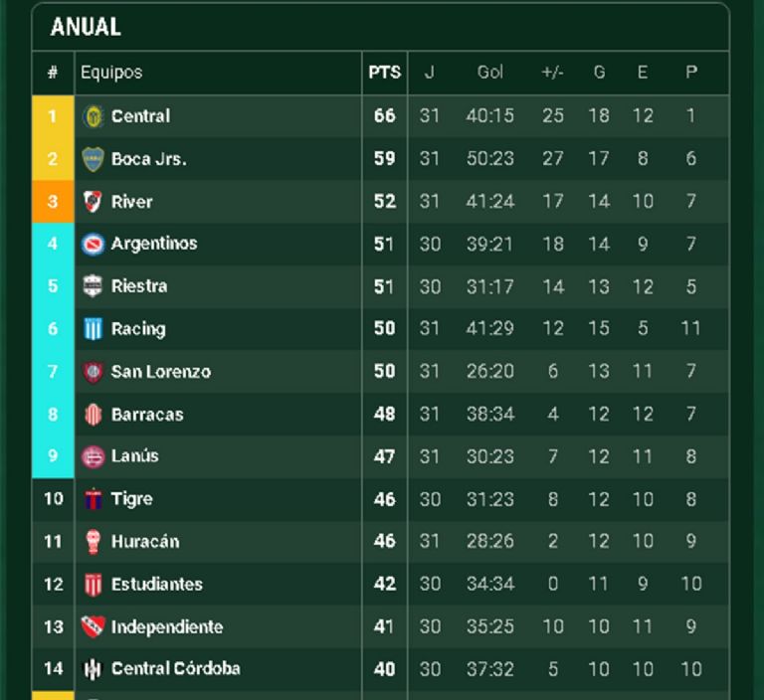Sort table by PTS column header
This screenshot has width=764, height=700.
click(x=384, y=73)
